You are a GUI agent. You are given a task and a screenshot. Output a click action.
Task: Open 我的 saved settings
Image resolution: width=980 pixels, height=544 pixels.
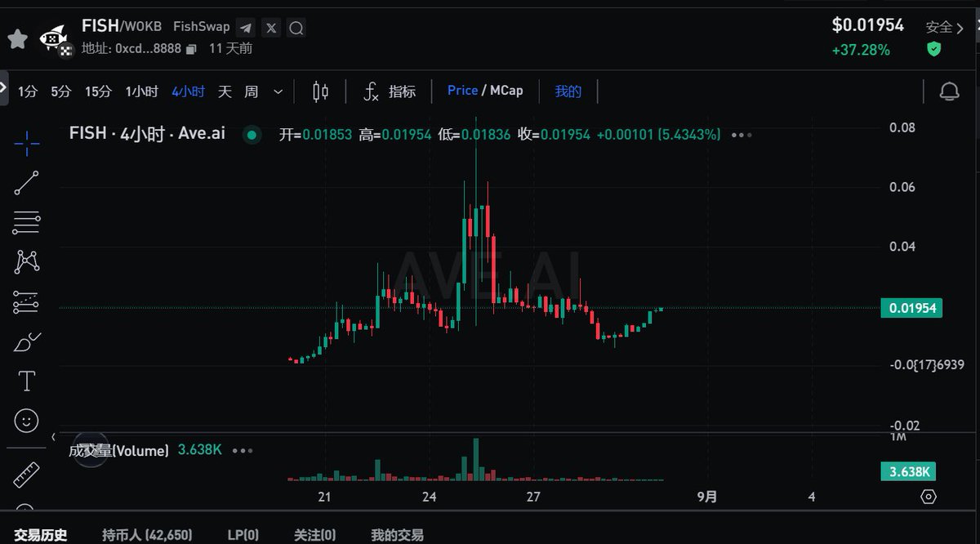point(568,91)
